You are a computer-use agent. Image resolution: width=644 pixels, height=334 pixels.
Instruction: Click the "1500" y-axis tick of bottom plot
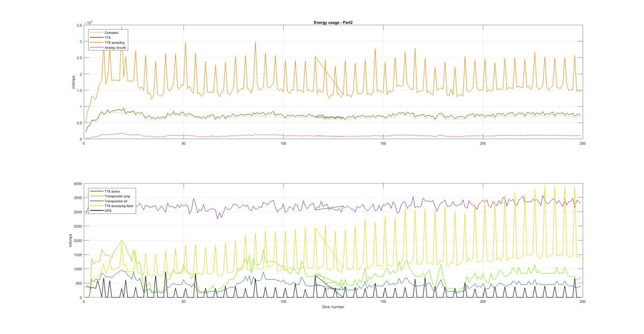(78, 255)
